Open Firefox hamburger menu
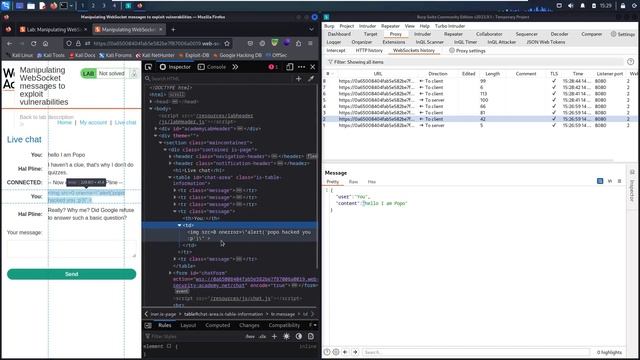640x360 pixels. [x=310, y=43]
